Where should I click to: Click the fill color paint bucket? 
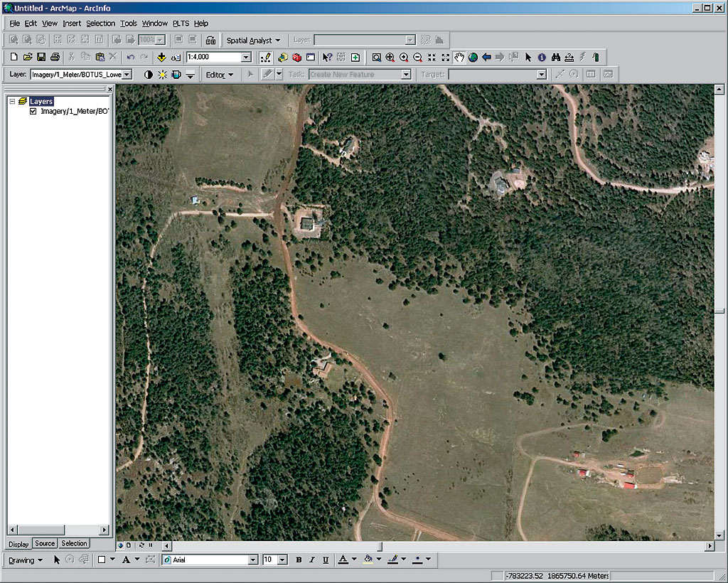(x=368, y=560)
